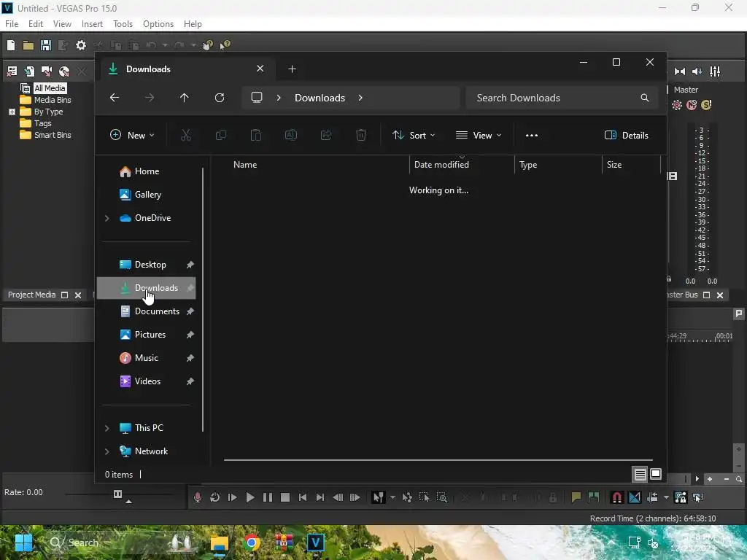Insert a marker with yellow flag icon
Image resolution: width=747 pixels, height=560 pixels.
576,497
